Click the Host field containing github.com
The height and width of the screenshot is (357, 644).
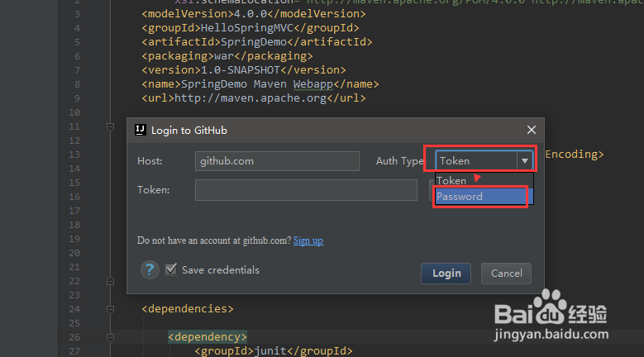click(277, 161)
